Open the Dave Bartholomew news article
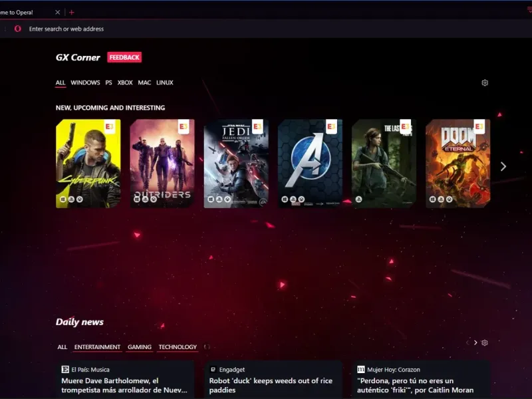The height and width of the screenshot is (399, 532). pyautogui.click(x=124, y=386)
